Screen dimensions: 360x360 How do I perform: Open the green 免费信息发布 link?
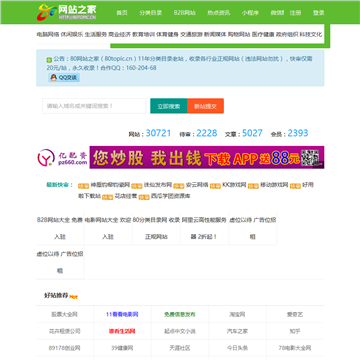(x=180, y=314)
